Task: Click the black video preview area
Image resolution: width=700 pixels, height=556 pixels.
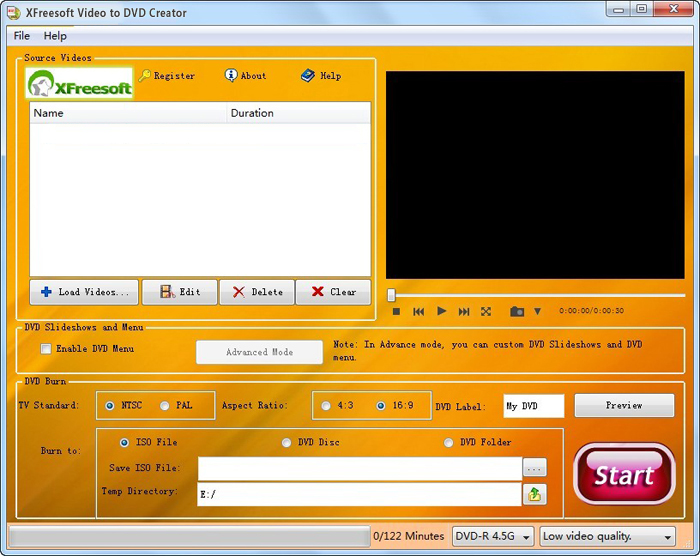Action: coord(535,175)
